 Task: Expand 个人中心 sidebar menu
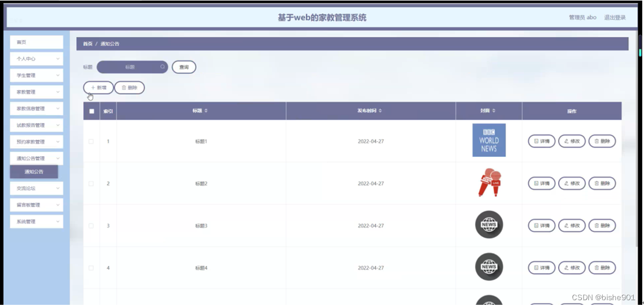37,59
